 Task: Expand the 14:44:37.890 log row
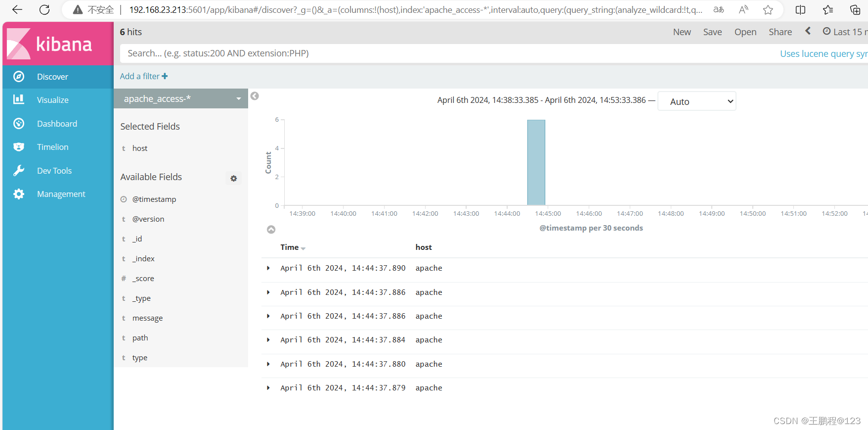click(268, 268)
